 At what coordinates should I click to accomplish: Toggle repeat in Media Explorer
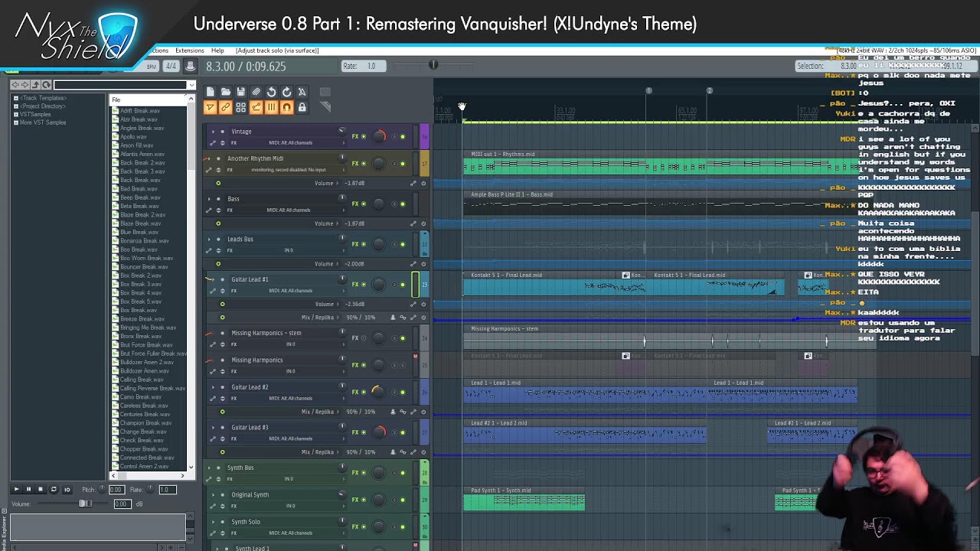pyautogui.click(x=54, y=490)
